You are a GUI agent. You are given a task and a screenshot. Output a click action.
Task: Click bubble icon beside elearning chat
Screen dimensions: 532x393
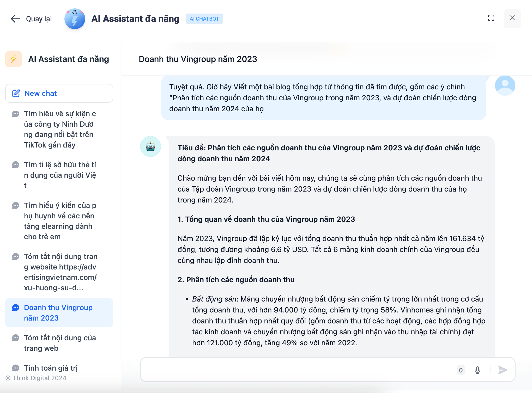(16, 205)
